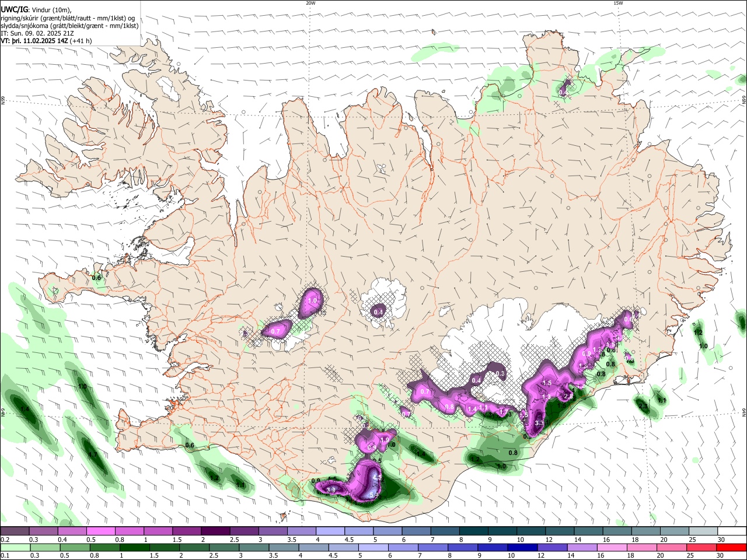This screenshot has height=560, width=747.
Task: Pick the bright pink snow swatch labeled 0.5
Action: (x=100, y=531)
